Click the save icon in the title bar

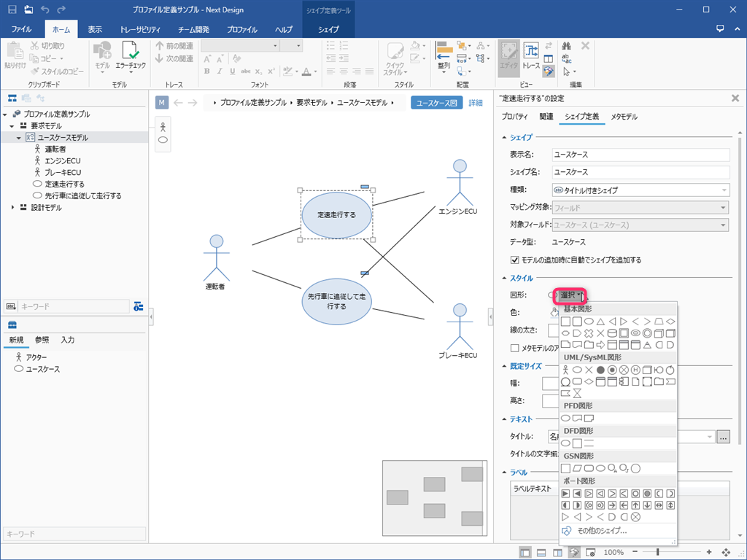click(12, 9)
